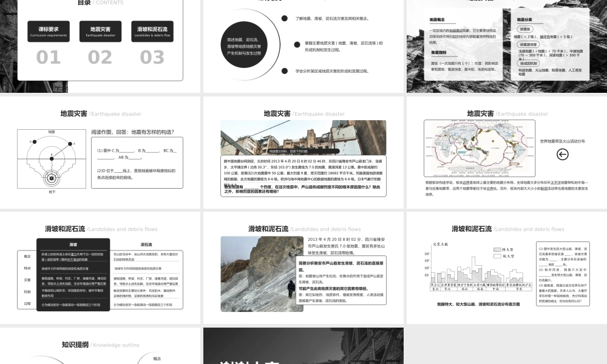Click the 特大型 hatched legend swatch
The width and height of the screenshot is (607, 364).
coord(498,249)
